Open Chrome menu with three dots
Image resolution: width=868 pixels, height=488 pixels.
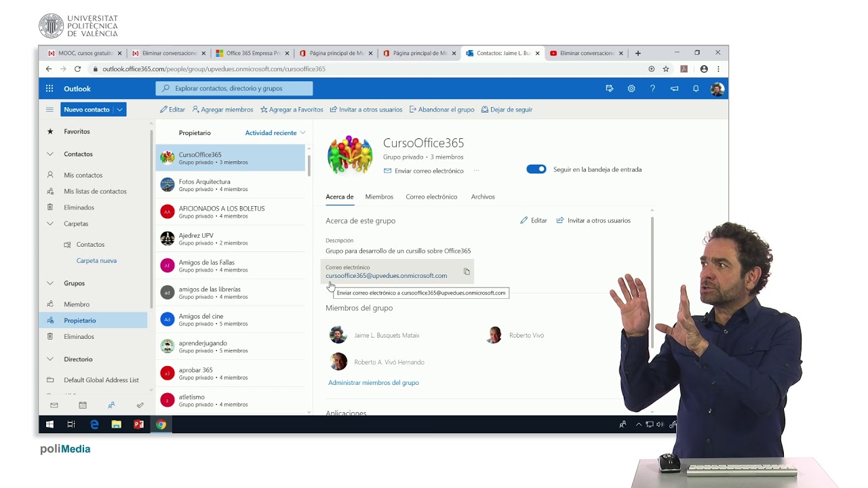pos(718,69)
